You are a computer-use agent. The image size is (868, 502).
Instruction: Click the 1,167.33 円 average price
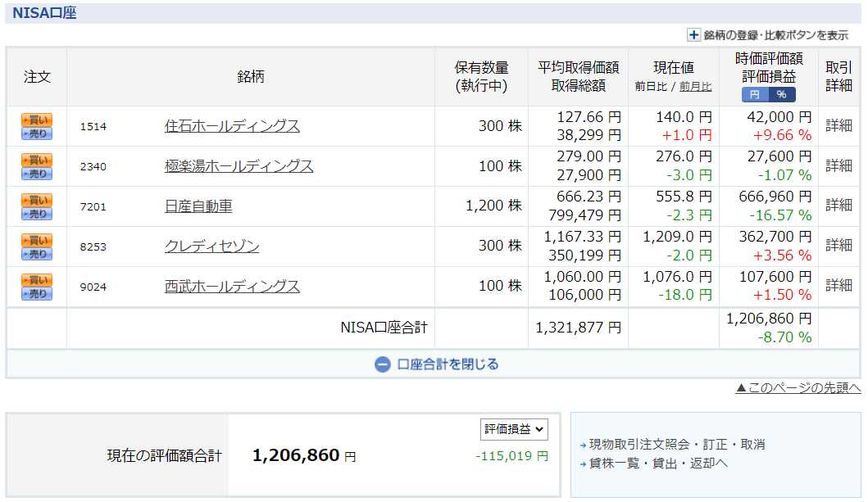pyautogui.click(x=583, y=237)
